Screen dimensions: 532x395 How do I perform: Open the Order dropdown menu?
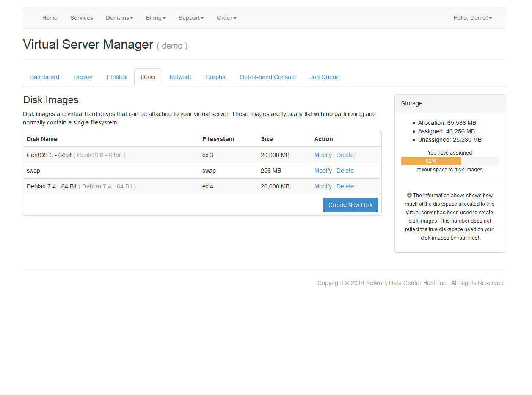point(226,18)
